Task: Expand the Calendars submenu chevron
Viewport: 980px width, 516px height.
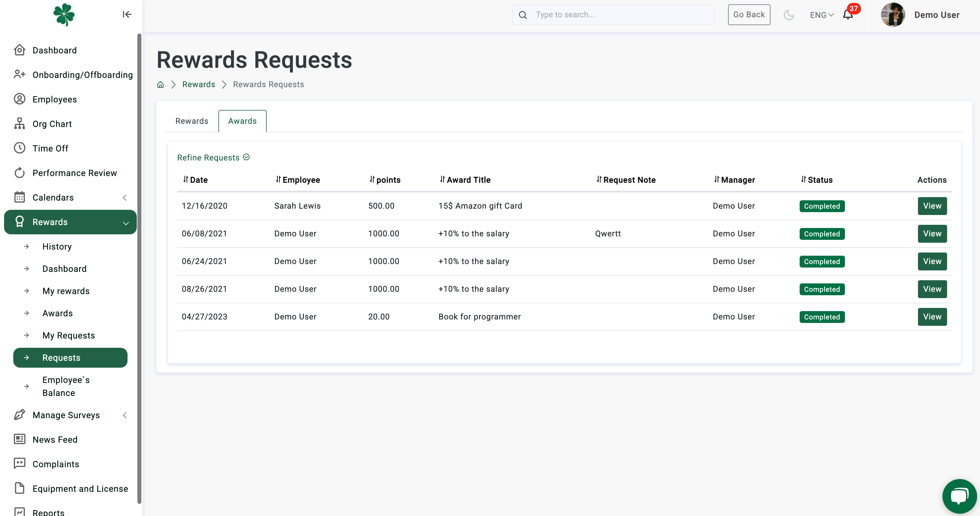Action: coord(125,197)
